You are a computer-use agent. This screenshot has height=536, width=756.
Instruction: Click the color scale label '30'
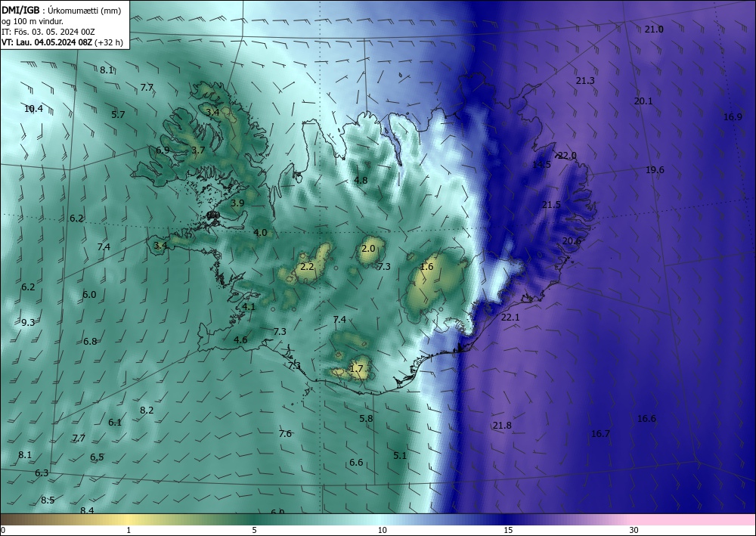coord(634,530)
